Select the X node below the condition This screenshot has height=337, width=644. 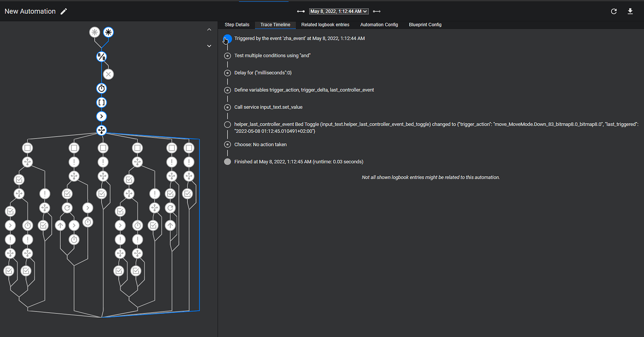coord(108,74)
